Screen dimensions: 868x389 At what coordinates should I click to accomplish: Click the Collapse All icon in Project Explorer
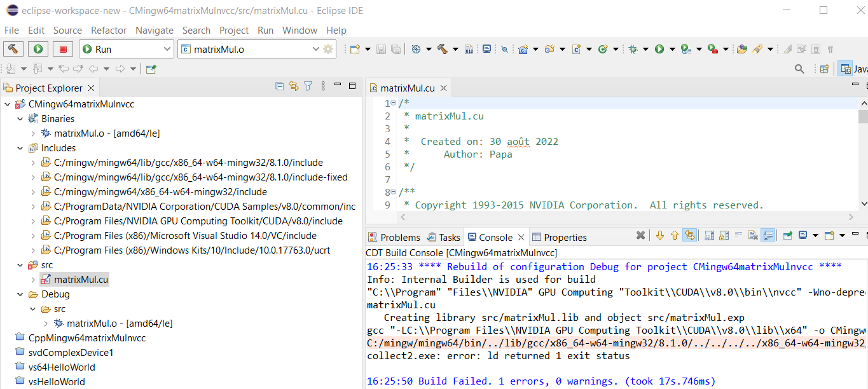tap(280, 86)
